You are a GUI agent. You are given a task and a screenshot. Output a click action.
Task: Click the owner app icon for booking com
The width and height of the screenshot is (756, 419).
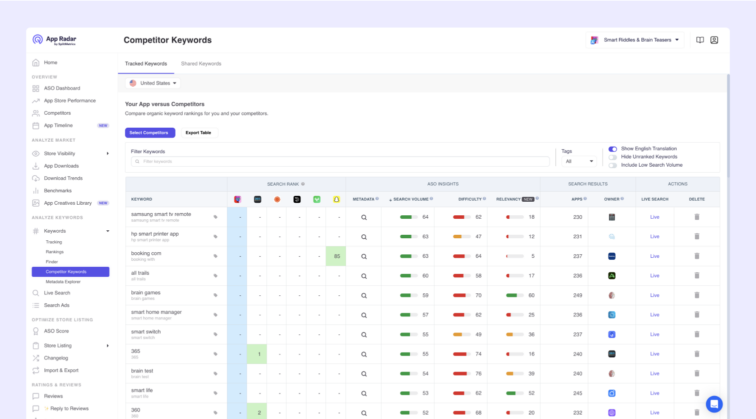[x=611, y=256]
